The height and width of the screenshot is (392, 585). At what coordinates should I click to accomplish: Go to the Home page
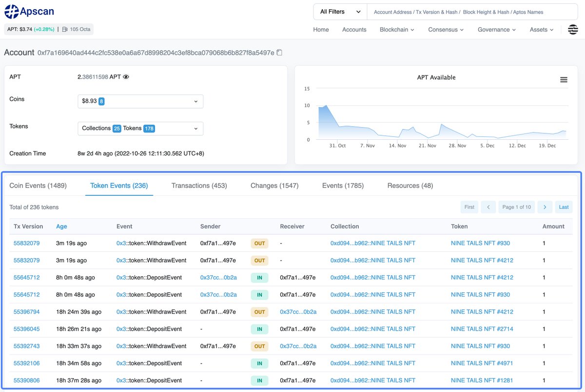321,30
